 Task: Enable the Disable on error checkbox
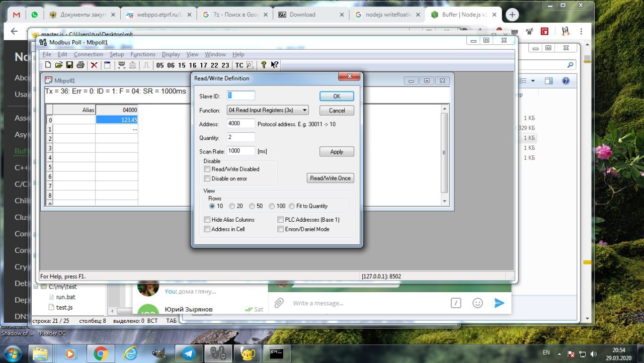tap(207, 178)
